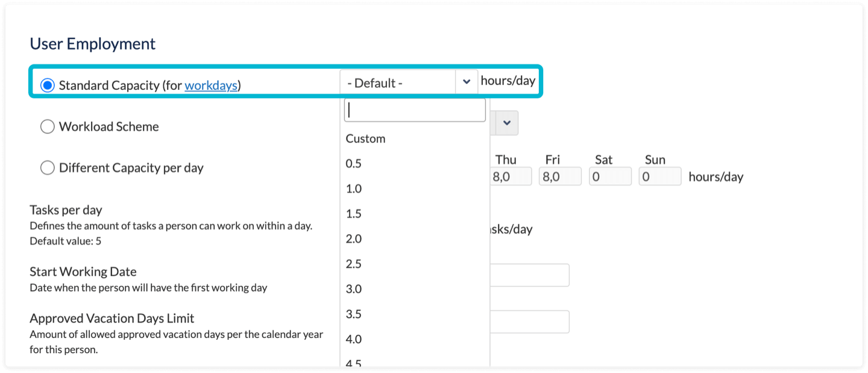Open the workdays link
Viewport: 868px width, 373px height.
(210, 86)
